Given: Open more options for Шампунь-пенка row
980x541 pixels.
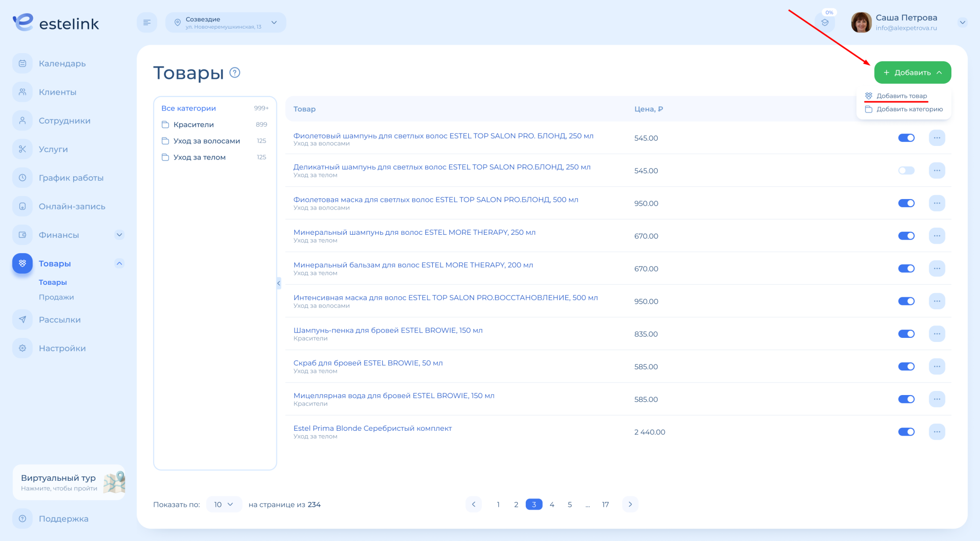Looking at the screenshot, I should pyautogui.click(x=937, y=334).
